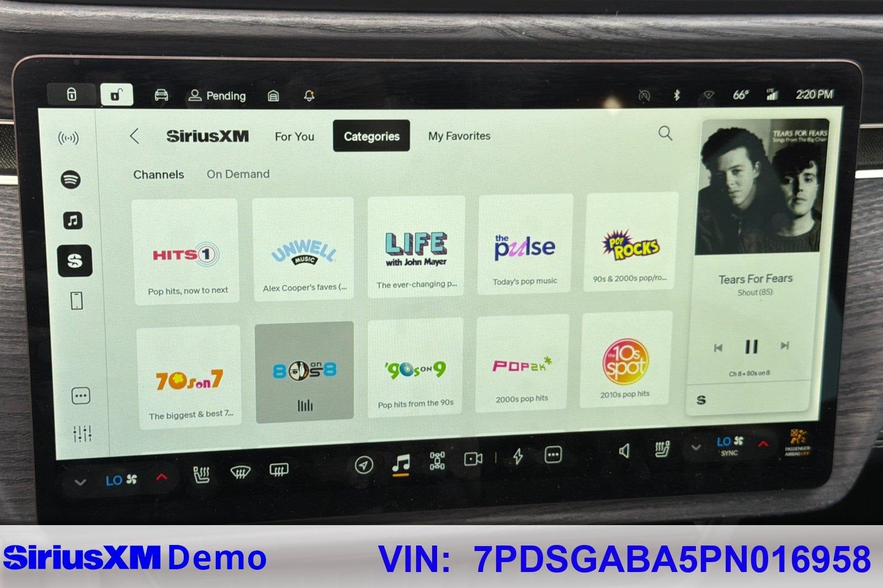Tap the lock vehicle button
Screen dimensions: 883x588
tap(72, 94)
